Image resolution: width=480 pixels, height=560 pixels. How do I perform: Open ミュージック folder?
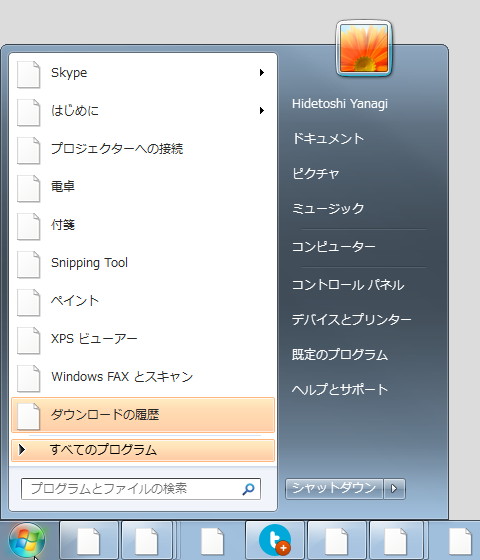click(x=328, y=208)
